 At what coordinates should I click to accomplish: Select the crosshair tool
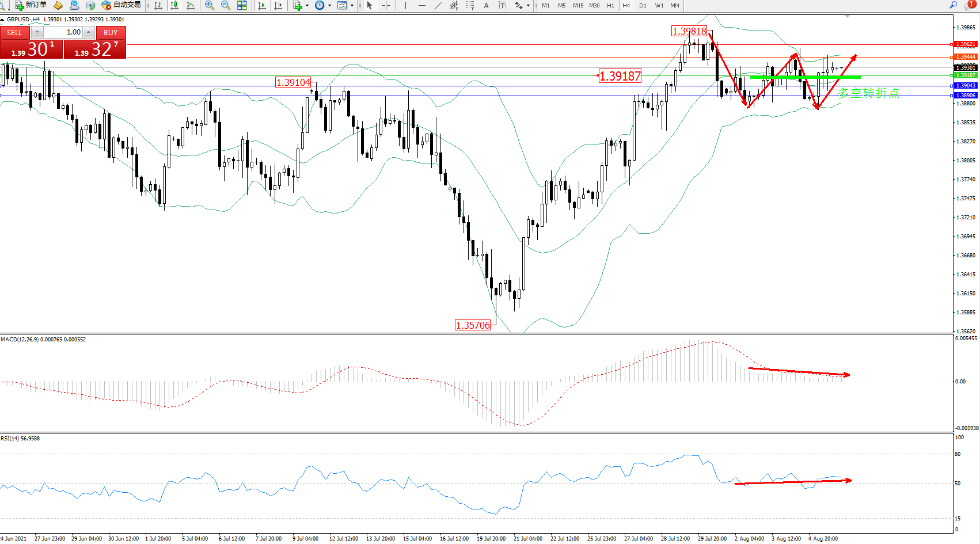click(386, 5)
